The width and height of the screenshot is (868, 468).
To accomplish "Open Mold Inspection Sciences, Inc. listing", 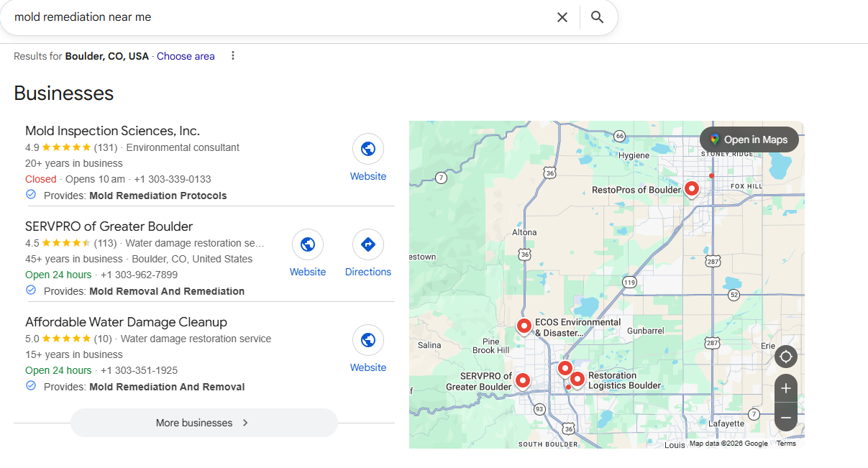I will [x=112, y=131].
